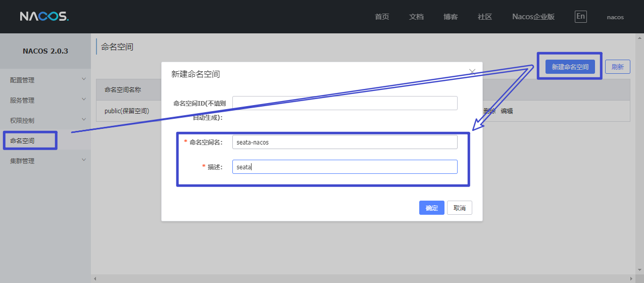Open the 社区 navigation link
This screenshot has height=283, width=644.
coord(485,17)
